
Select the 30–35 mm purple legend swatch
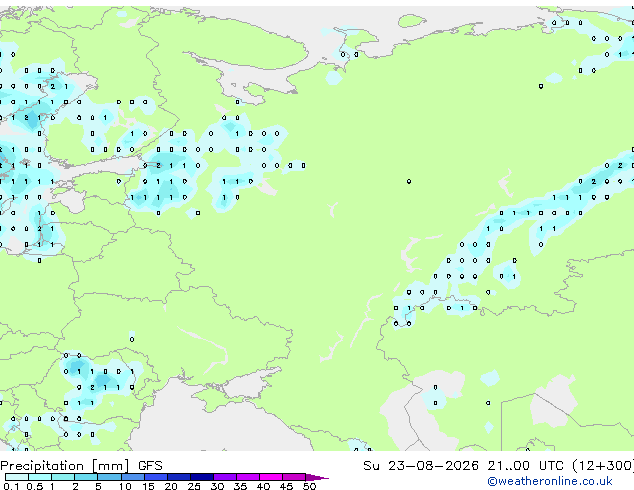[225, 477]
